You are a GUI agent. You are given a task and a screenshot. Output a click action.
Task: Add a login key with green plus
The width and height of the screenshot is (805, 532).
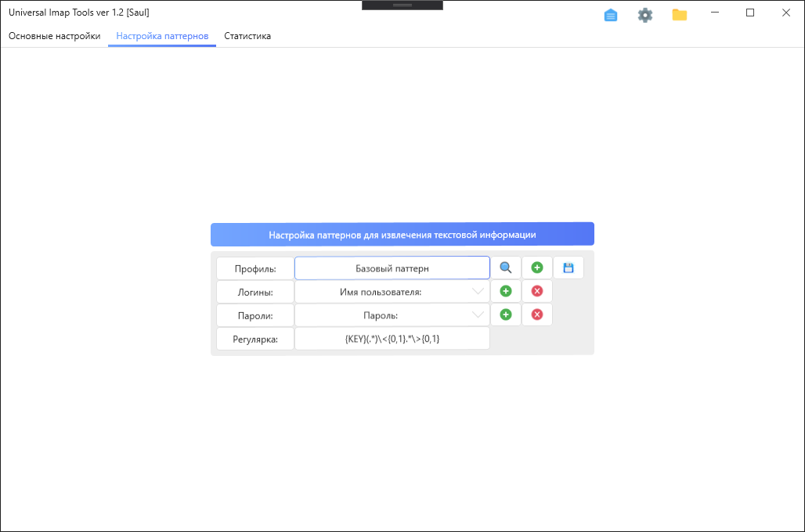[506, 291]
